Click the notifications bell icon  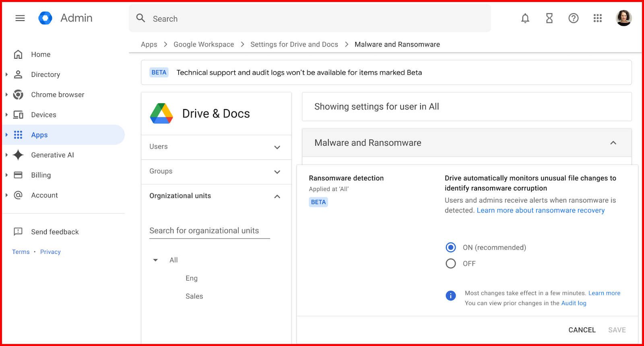point(525,18)
